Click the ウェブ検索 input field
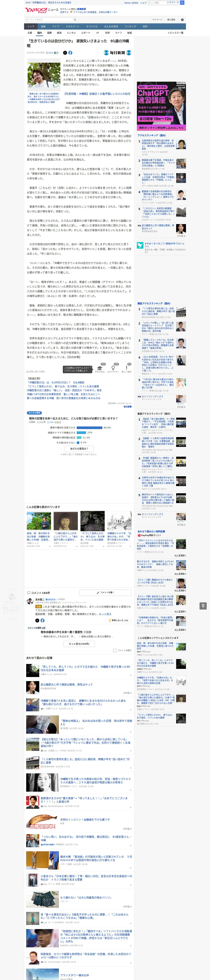Image resolution: width=210 pixels, height=980 pixels. (x=157, y=3)
